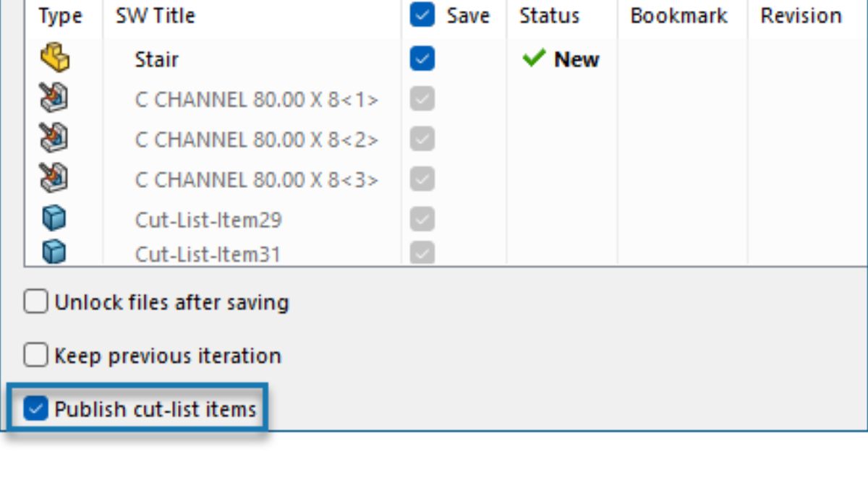Click the Bookmark column header
Screen dimensions: 868x488
click(678, 16)
